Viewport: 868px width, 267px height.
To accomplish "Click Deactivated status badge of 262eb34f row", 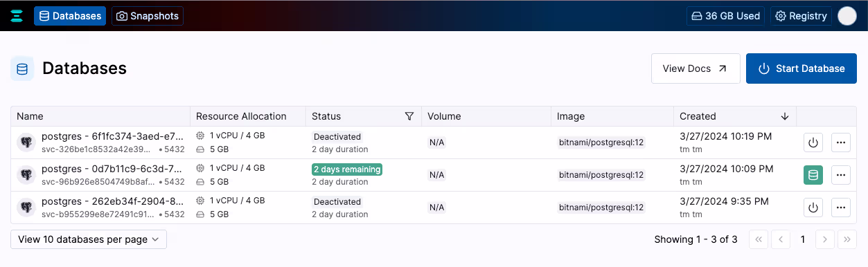I will point(337,202).
